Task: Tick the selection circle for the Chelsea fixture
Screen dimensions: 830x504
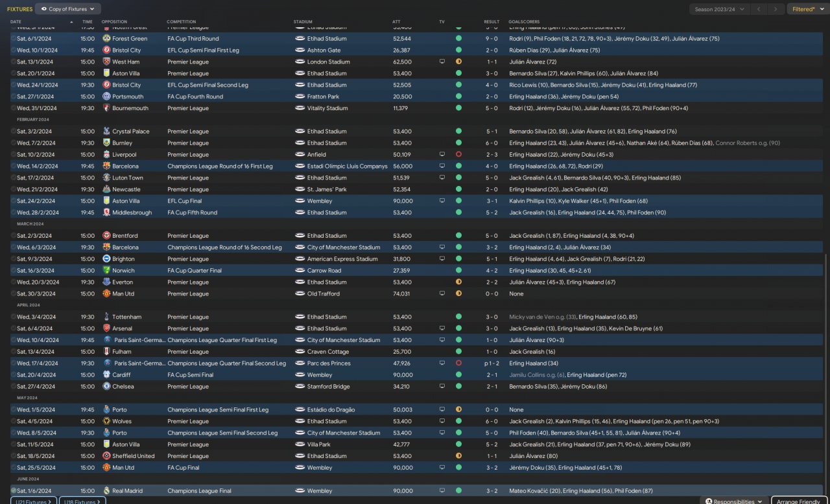Action: tap(14, 387)
